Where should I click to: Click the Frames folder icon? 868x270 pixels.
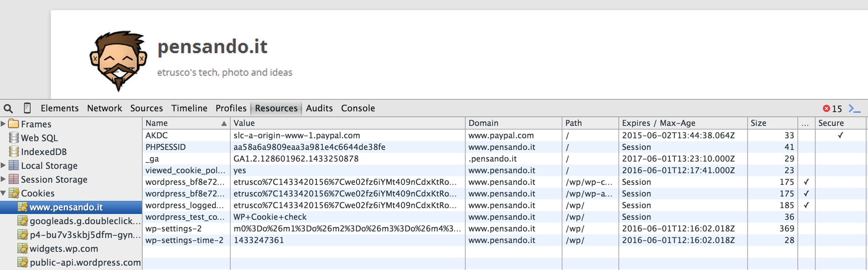(x=13, y=124)
